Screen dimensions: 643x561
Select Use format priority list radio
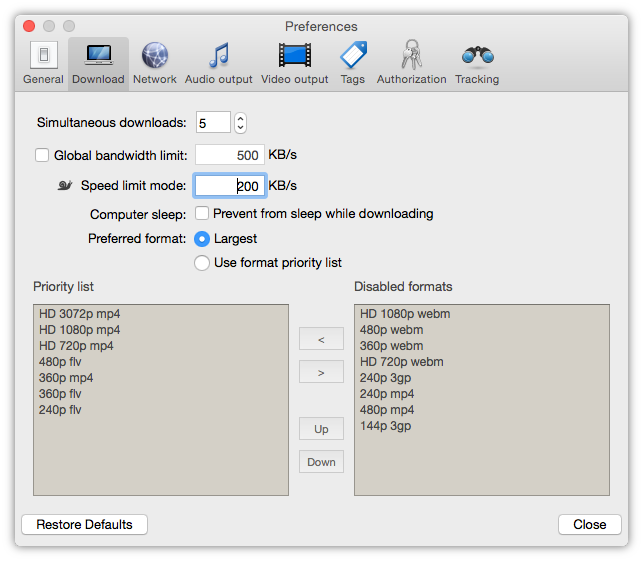(x=202, y=263)
